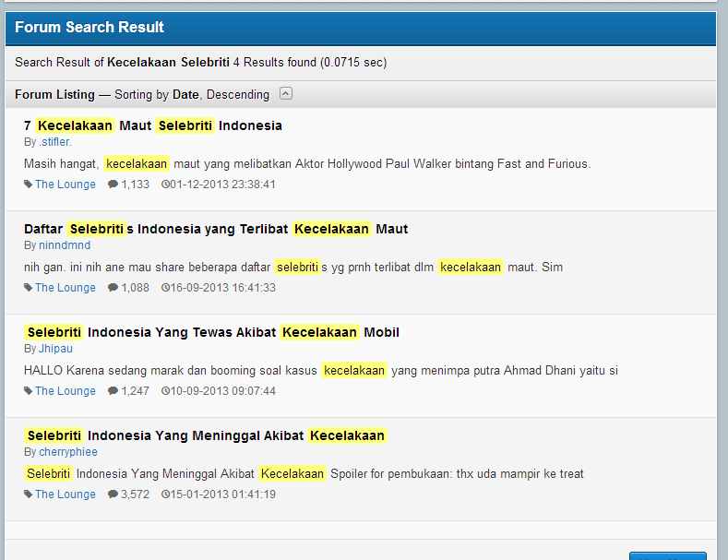The image size is (728, 560).
Task: Click the timestamp 16-09-2013 16:41:33
Action: point(223,288)
